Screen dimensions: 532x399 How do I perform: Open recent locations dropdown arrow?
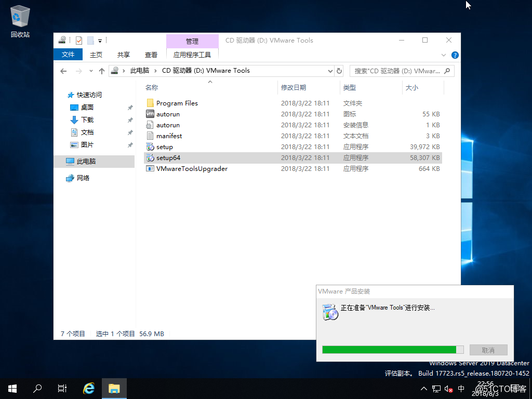91,71
